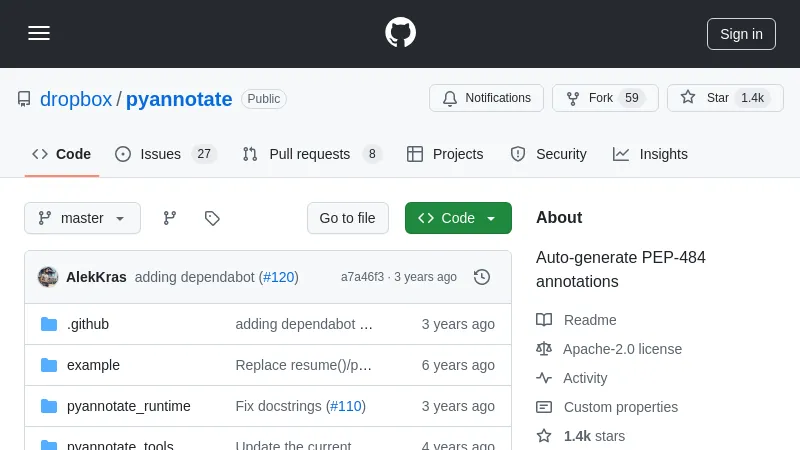Open pull request #120 link
Screen dimensions: 800x450
point(279,277)
